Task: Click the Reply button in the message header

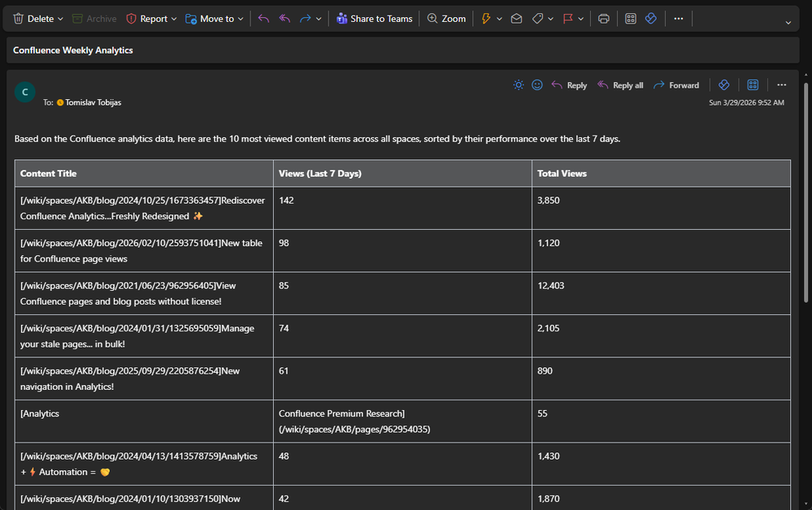Action: click(569, 85)
